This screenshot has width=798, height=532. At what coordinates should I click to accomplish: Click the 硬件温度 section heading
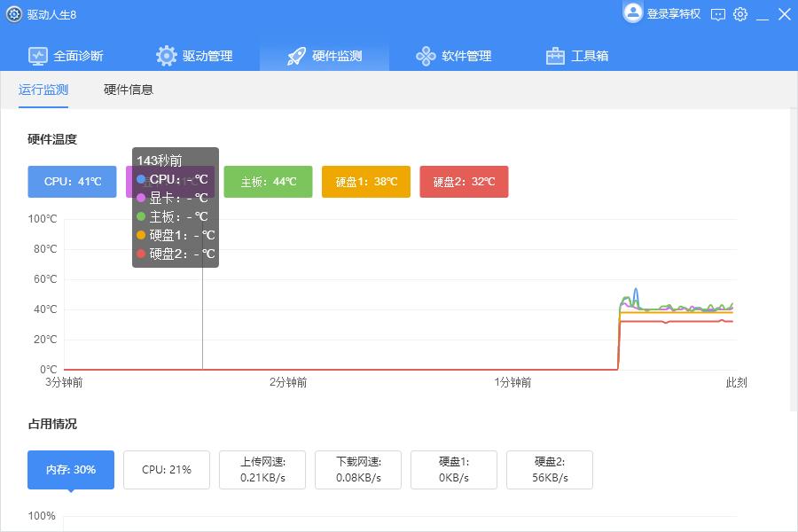tap(52, 139)
